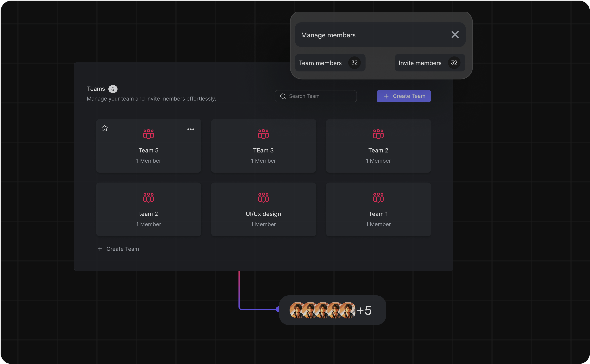Click the lowercase team 2 group icon

click(x=148, y=198)
